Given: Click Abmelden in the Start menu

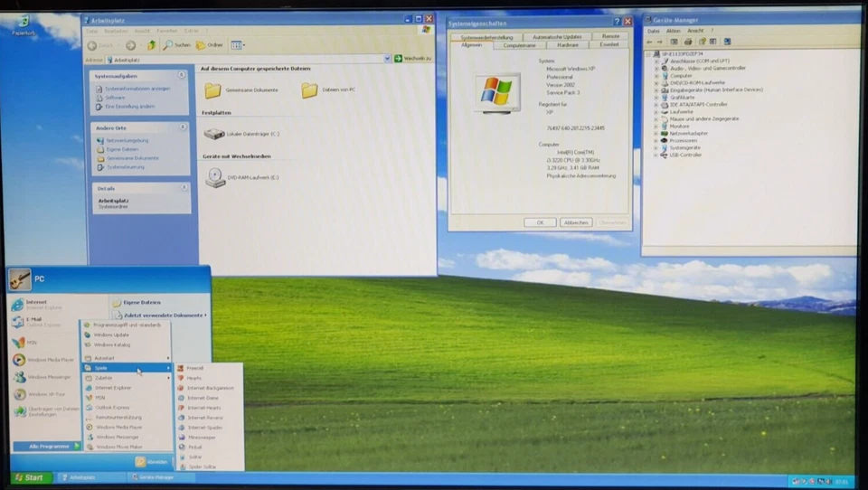Looking at the screenshot, I should point(152,461).
